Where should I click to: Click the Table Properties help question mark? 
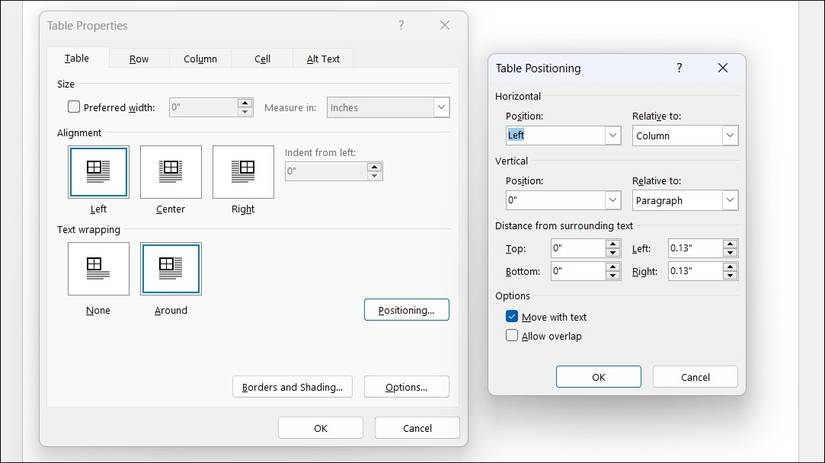pyautogui.click(x=402, y=25)
